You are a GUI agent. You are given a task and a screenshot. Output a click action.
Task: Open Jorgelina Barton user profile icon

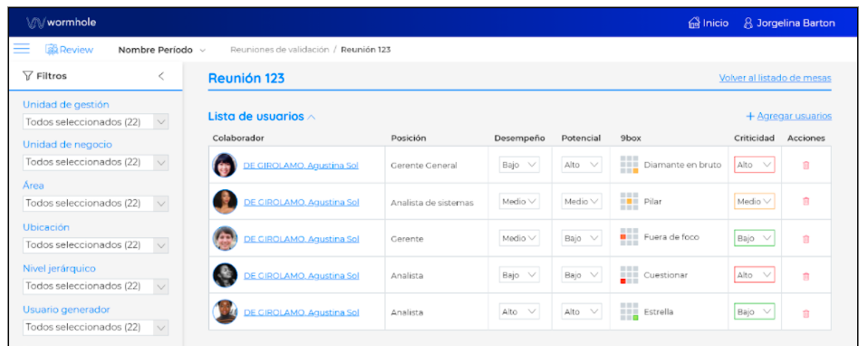pyautogui.click(x=748, y=23)
